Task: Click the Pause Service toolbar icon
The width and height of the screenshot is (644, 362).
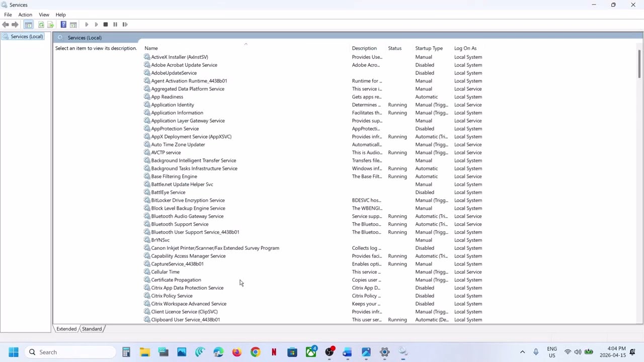Action: tap(115, 24)
